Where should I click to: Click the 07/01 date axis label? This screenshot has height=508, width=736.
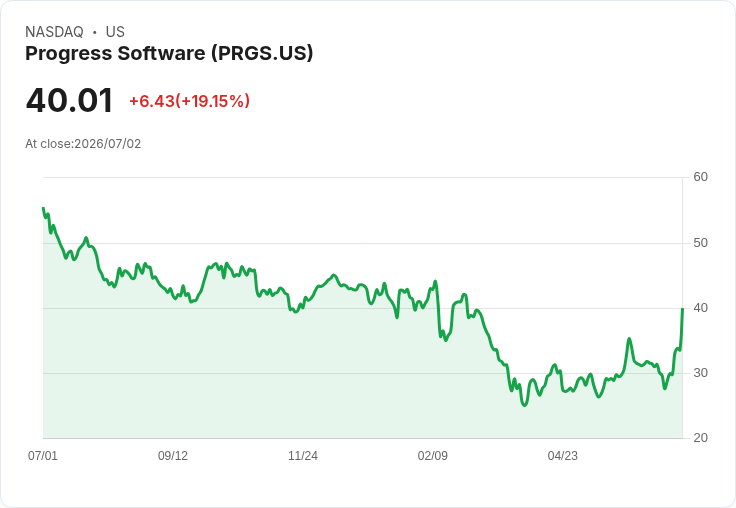pos(43,455)
